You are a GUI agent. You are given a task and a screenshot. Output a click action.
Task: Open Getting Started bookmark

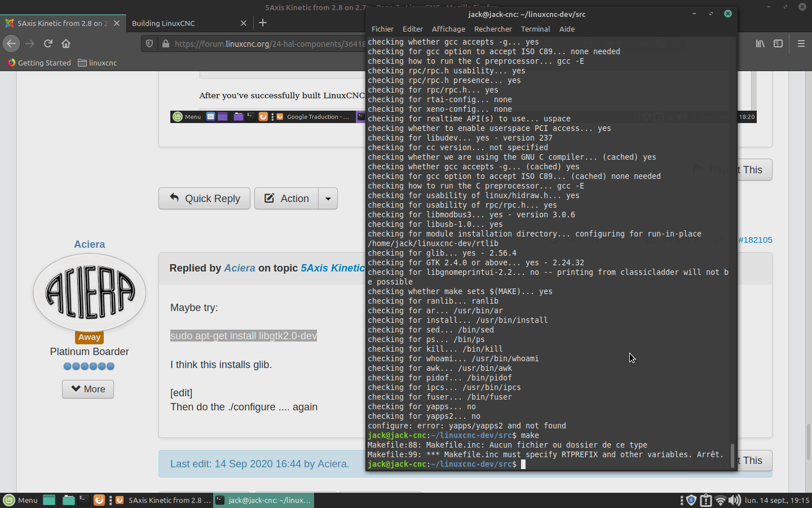pos(39,63)
